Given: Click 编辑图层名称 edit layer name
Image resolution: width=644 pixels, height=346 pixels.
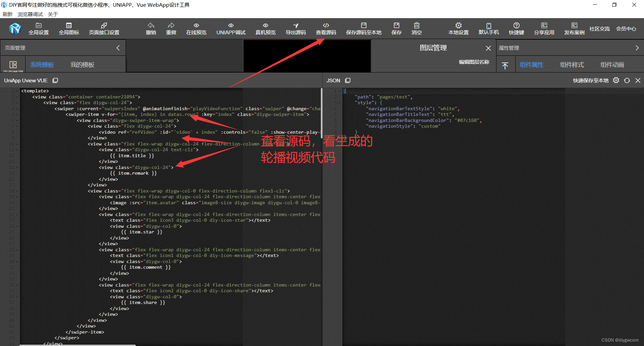Looking at the screenshot, I should click(474, 62).
